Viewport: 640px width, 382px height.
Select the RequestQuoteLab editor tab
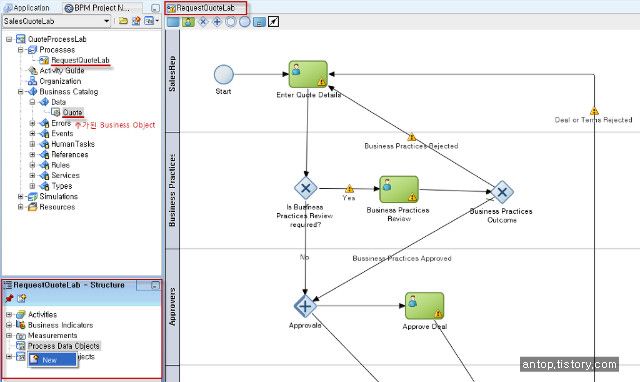tap(206, 8)
